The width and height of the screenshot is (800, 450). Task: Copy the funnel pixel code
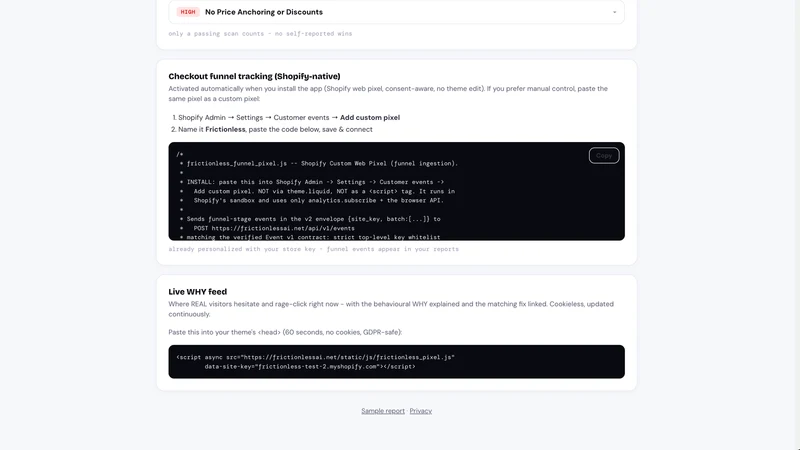point(604,156)
